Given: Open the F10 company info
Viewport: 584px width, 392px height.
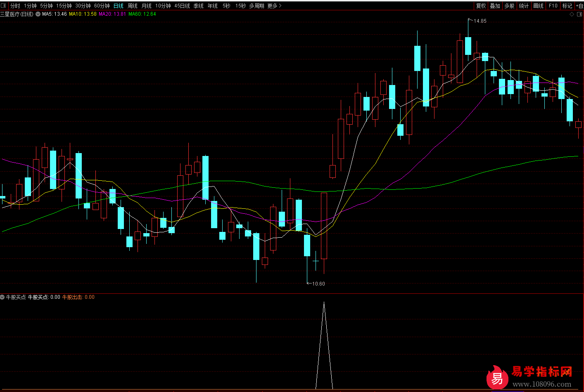Looking at the screenshot, I should pyautogui.click(x=553, y=6).
